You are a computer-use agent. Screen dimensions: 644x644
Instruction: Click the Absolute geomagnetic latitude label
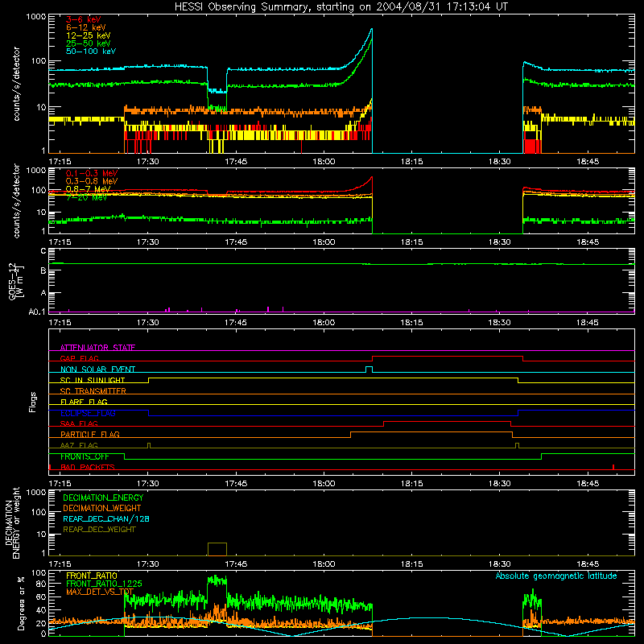coord(556,576)
